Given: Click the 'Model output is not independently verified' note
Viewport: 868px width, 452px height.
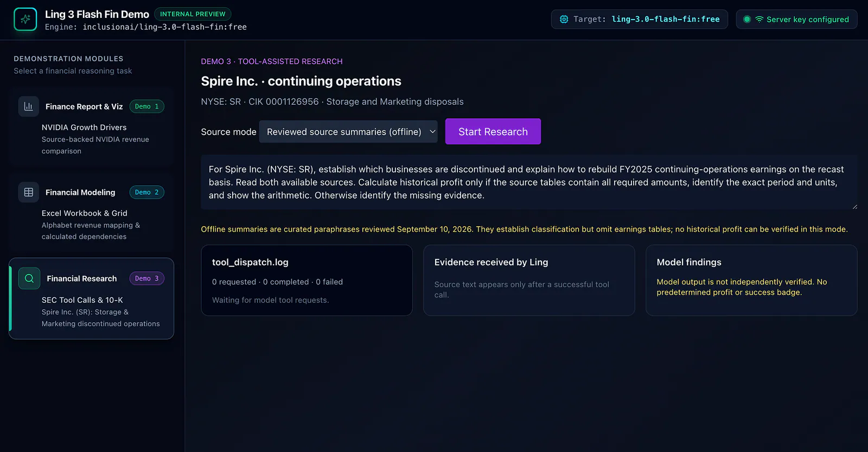Looking at the screenshot, I should (742, 287).
